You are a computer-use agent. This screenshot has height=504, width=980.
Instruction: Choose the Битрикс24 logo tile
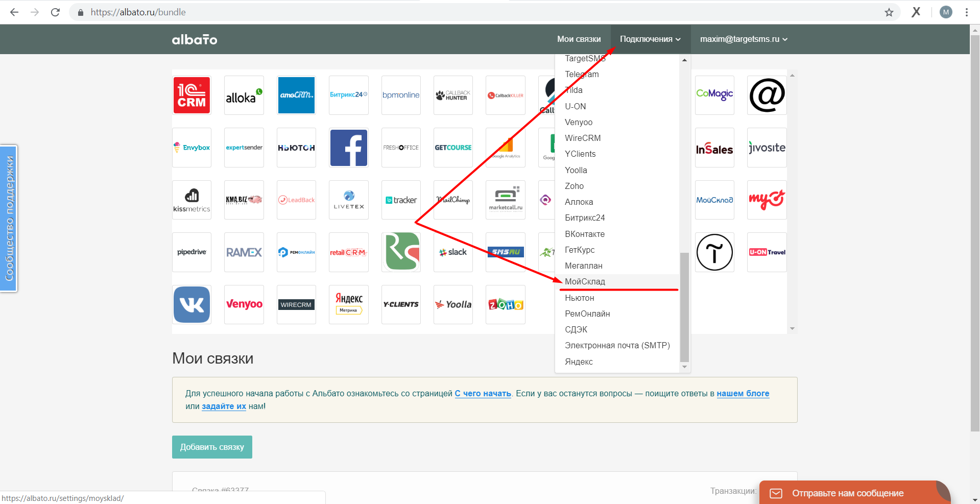(x=349, y=95)
